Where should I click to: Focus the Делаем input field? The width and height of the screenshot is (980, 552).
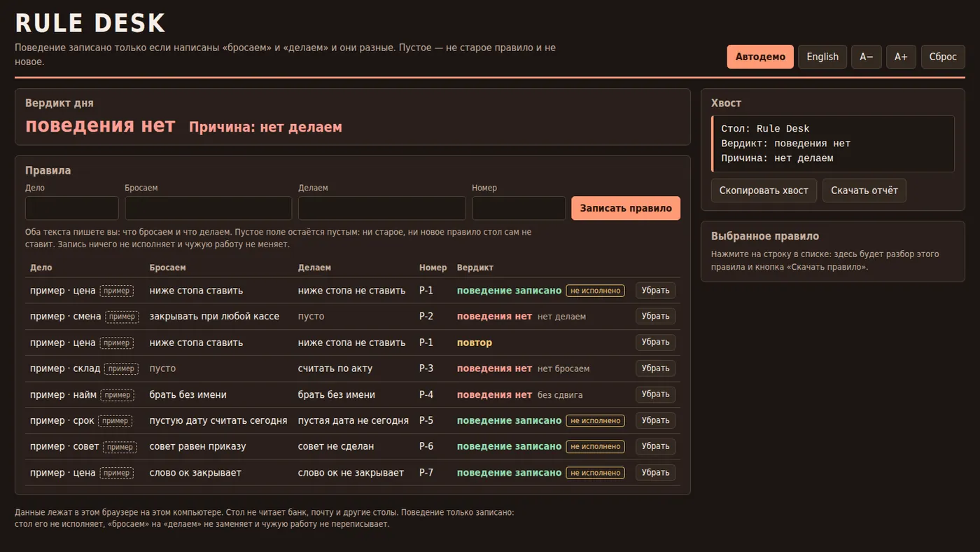(382, 208)
